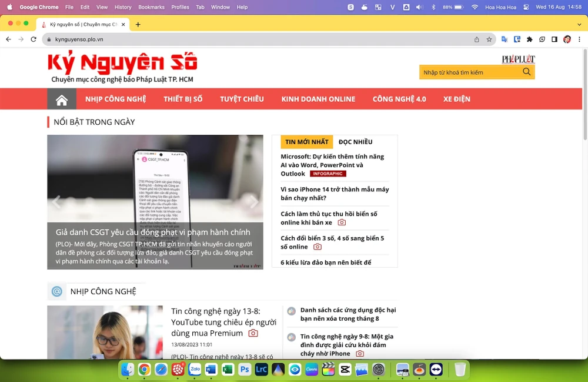
Task: Expand the tab search chevron
Action: 579,24
